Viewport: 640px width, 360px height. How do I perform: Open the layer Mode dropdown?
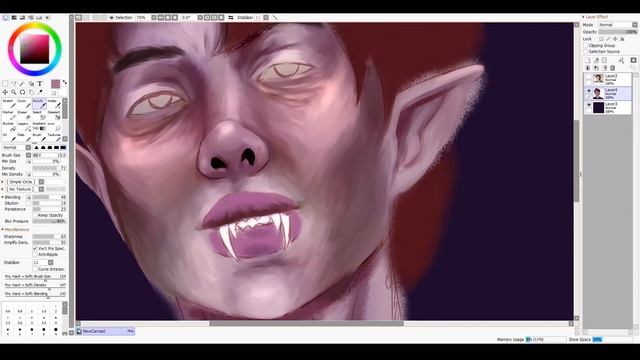[618, 24]
